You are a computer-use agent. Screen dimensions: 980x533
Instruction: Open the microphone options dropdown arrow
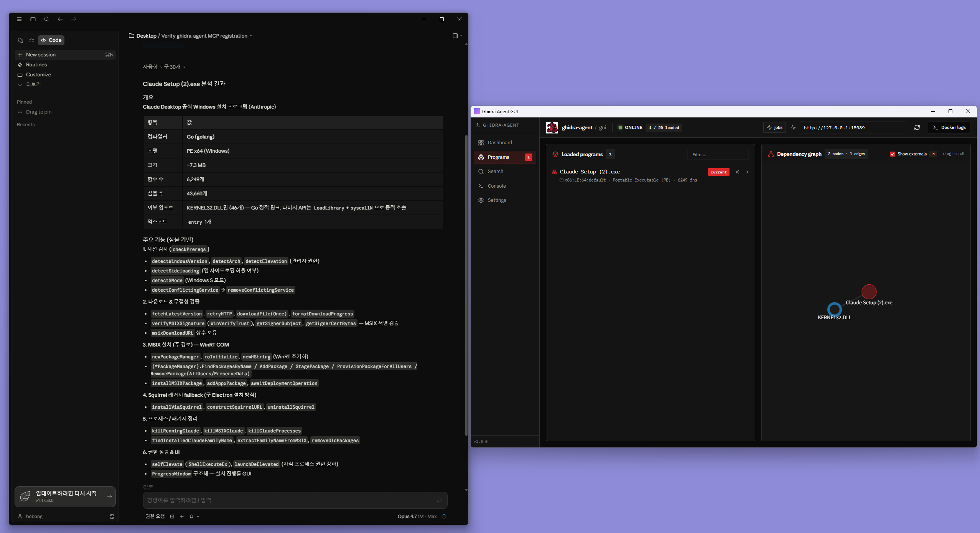[x=198, y=516]
